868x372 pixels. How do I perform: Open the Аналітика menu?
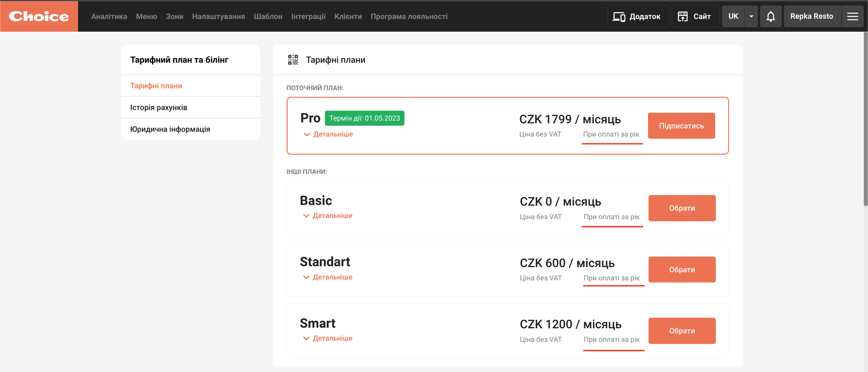tap(109, 16)
